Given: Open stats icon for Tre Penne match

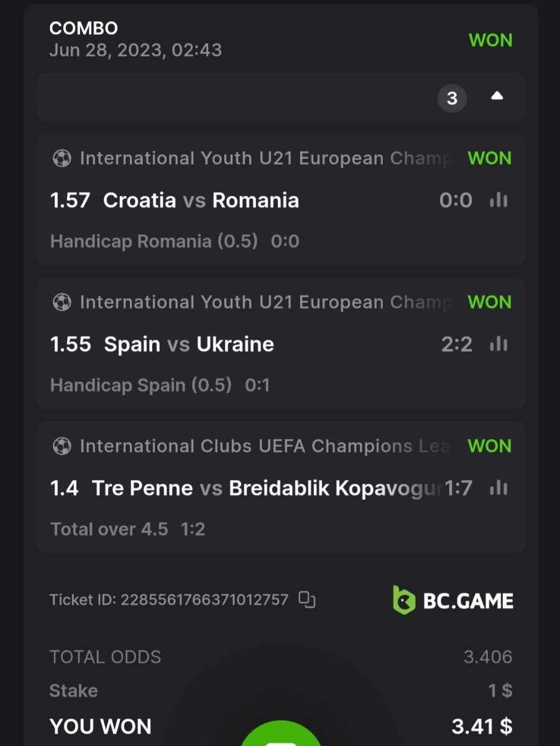Looking at the screenshot, I should click(x=498, y=489).
